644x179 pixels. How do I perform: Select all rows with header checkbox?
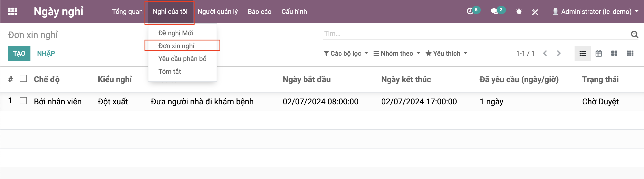(x=23, y=79)
